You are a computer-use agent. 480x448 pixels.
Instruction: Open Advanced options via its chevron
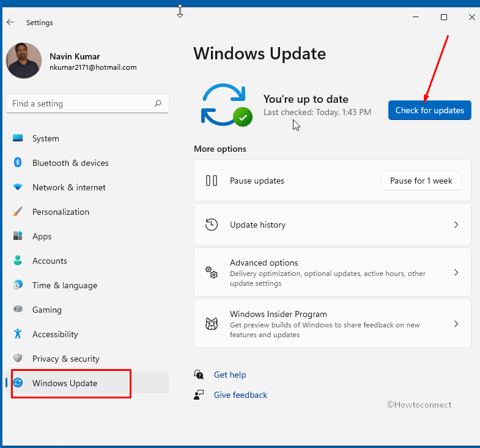(456, 272)
